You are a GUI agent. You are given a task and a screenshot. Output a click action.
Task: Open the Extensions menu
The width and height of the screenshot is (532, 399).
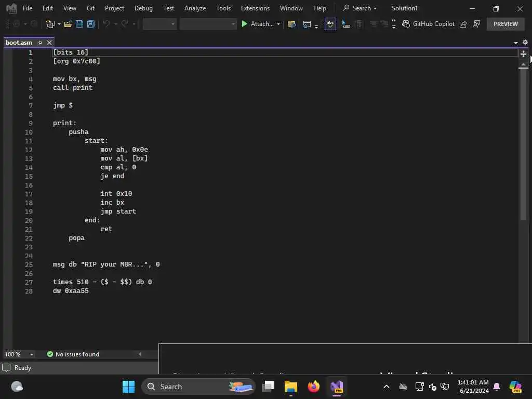[x=255, y=8]
